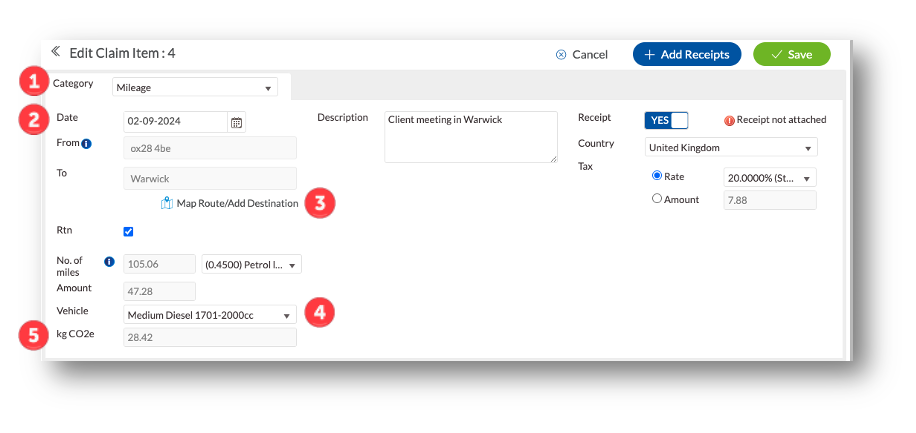Open the Category Mileage dropdown
This screenshot has width=916, height=433.
[x=194, y=88]
